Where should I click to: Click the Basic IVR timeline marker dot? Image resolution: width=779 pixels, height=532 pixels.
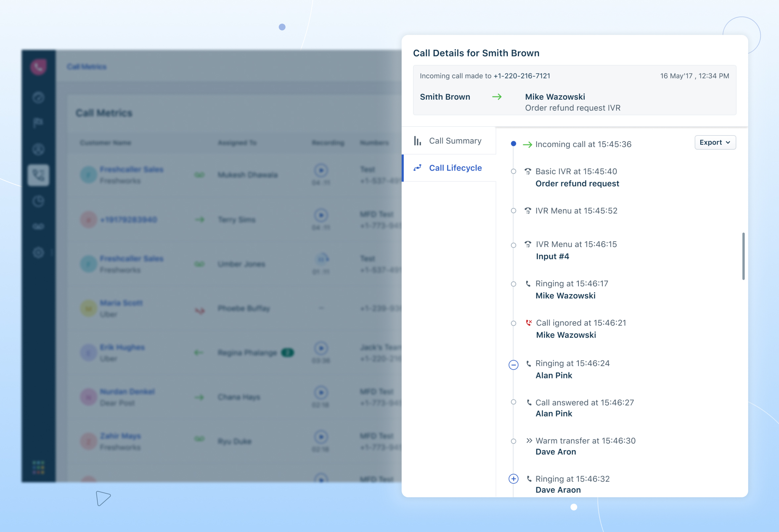pos(513,171)
